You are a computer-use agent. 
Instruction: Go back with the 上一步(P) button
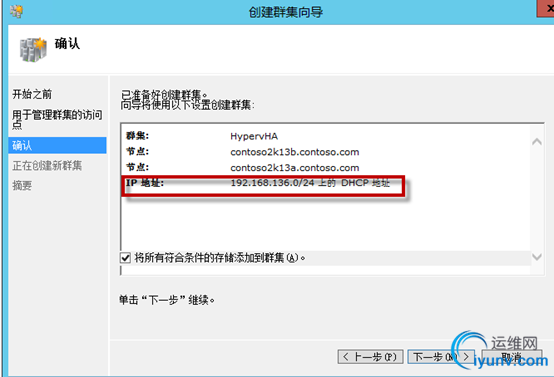[370, 357]
